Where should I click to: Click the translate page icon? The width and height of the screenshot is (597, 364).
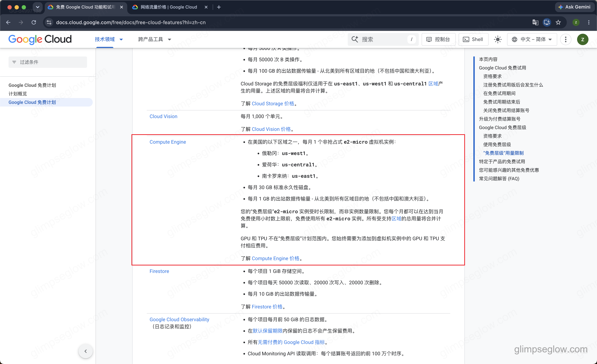point(535,22)
